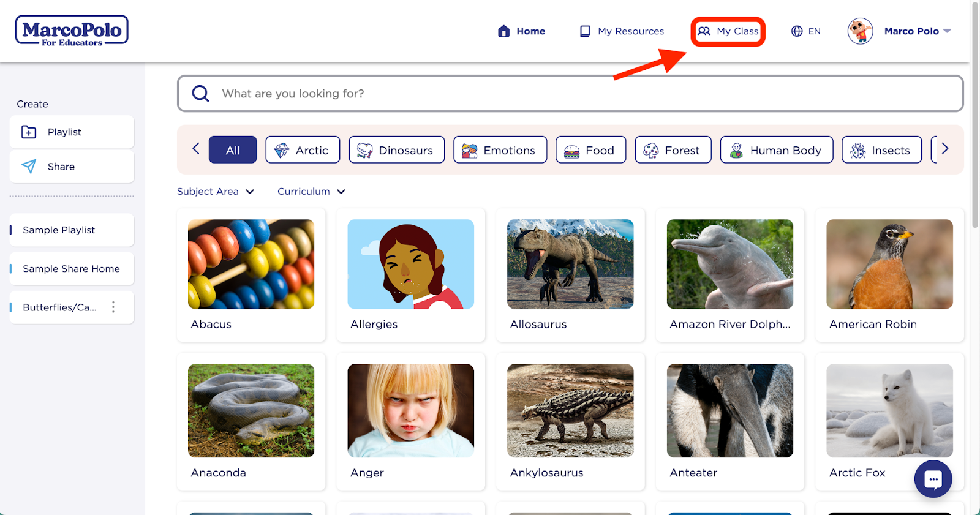Open the chat support bubble

tap(933, 479)
